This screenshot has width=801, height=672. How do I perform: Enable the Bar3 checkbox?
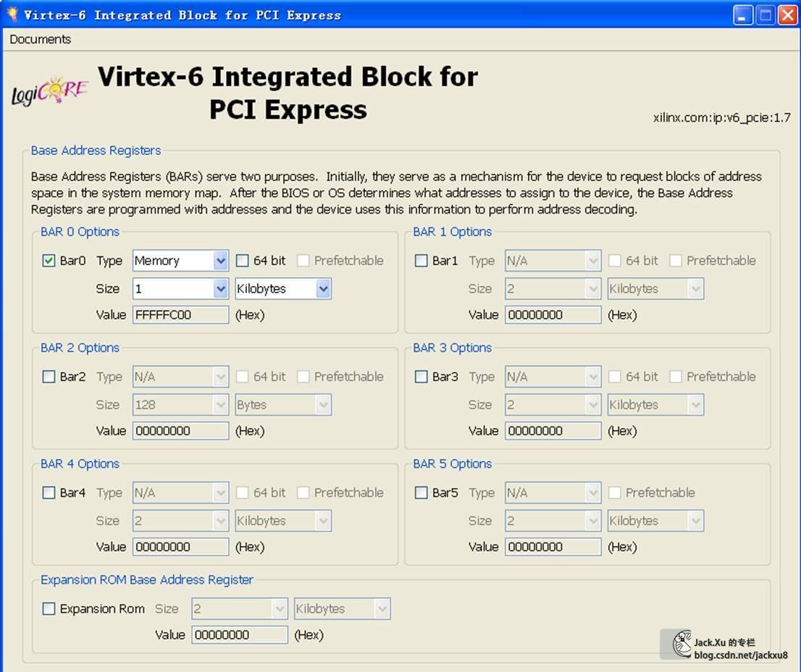point(421,377)
